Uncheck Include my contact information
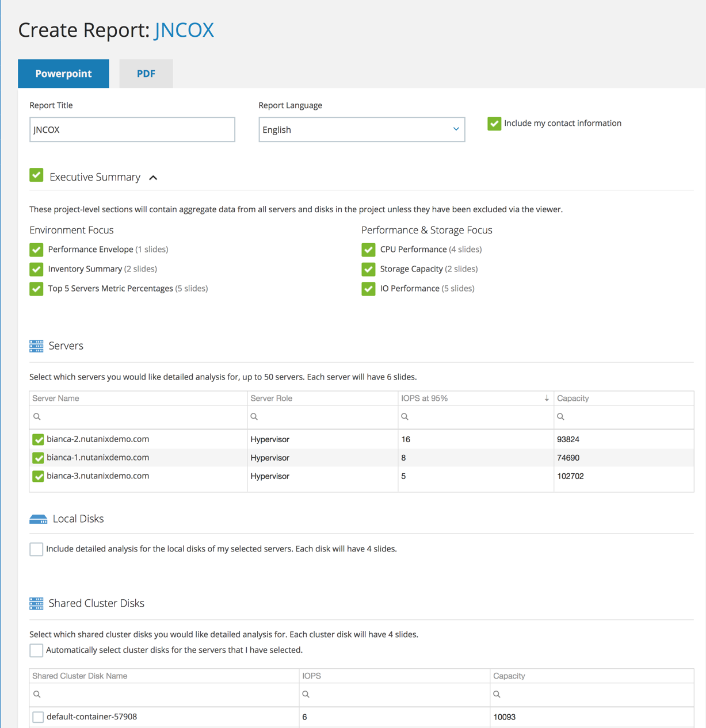The height and width of the screenshot is (728, 706). [x=494, y=124]
